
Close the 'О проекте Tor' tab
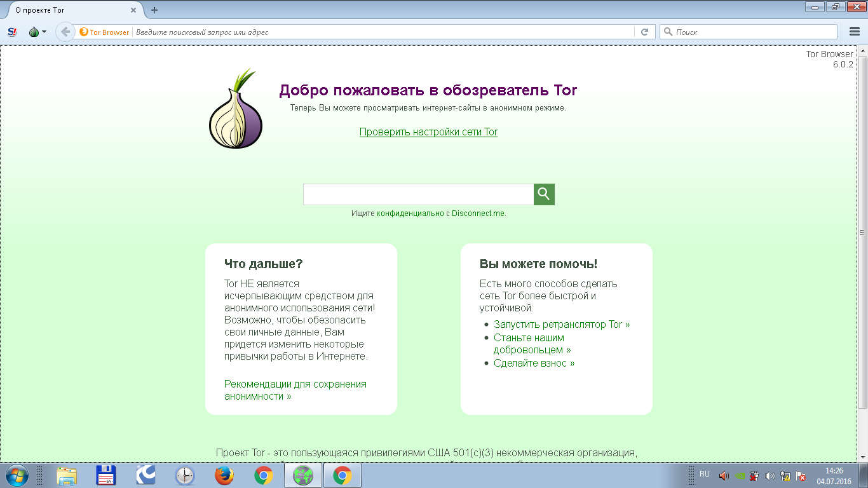[133, 10]
